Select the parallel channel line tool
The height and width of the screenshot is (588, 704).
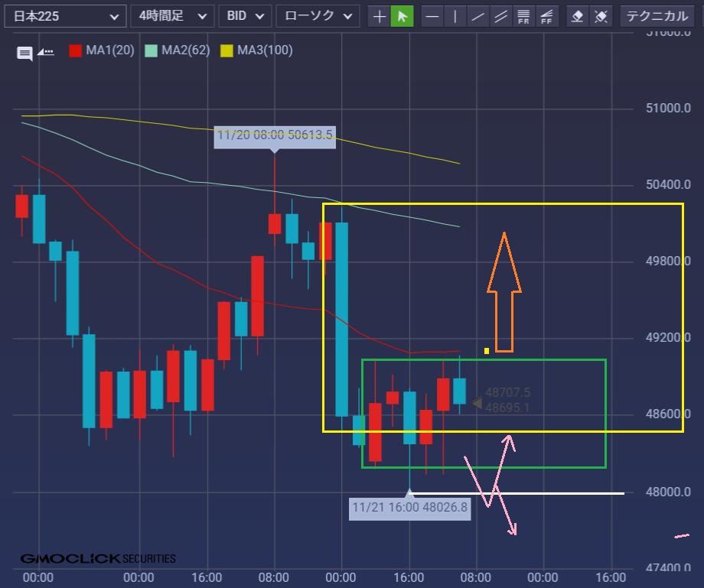[501, 16]
